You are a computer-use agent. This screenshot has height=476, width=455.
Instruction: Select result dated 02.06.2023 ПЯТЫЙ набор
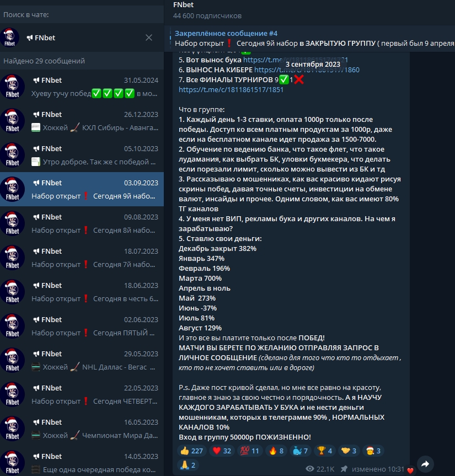click(x=82, y=327)
